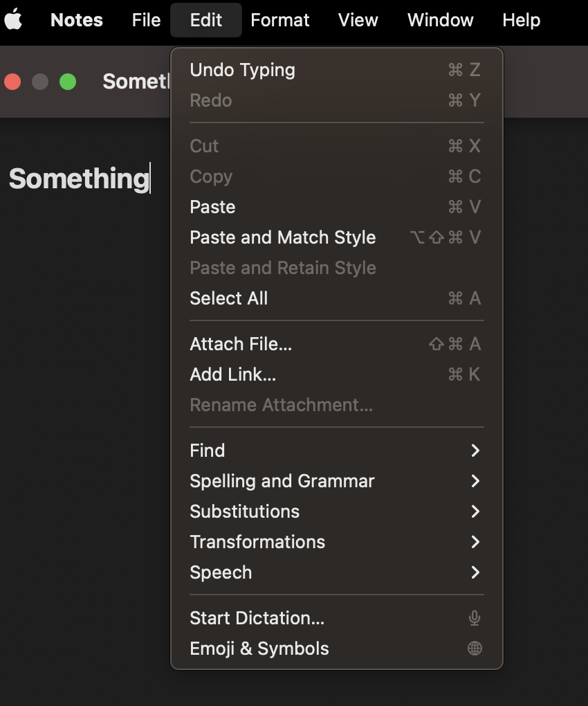Choose Attach File… option
The image size is (588, 706).
(x=241, y=344)
